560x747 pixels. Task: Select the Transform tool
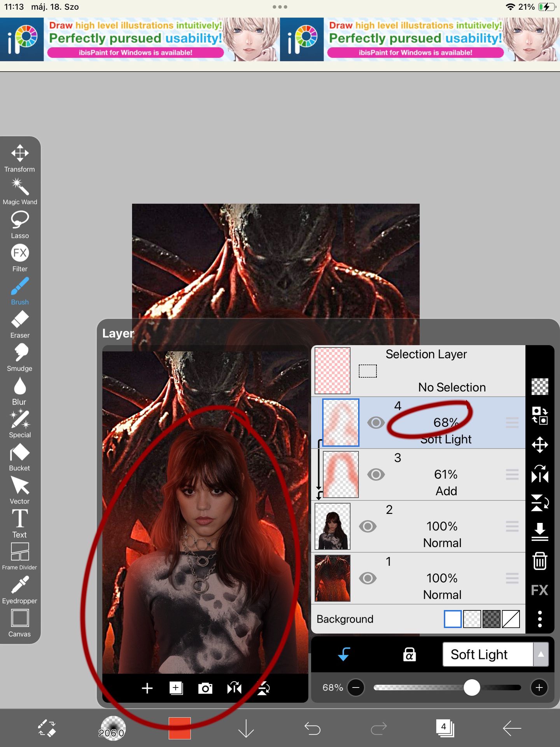pyautogui.click(x=20, y=158)
